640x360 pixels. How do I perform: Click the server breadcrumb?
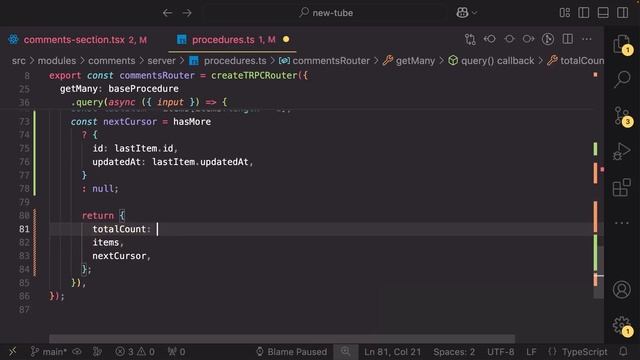[x=161, y=61]
